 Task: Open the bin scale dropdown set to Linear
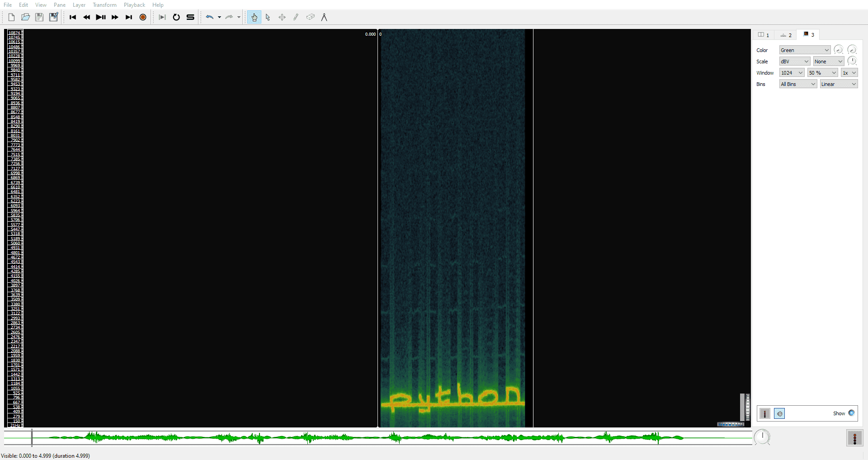pos(839,84)
